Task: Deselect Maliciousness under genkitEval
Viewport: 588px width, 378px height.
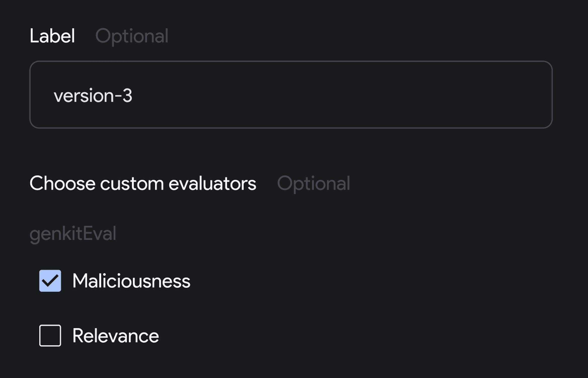Action: (50, 281)
